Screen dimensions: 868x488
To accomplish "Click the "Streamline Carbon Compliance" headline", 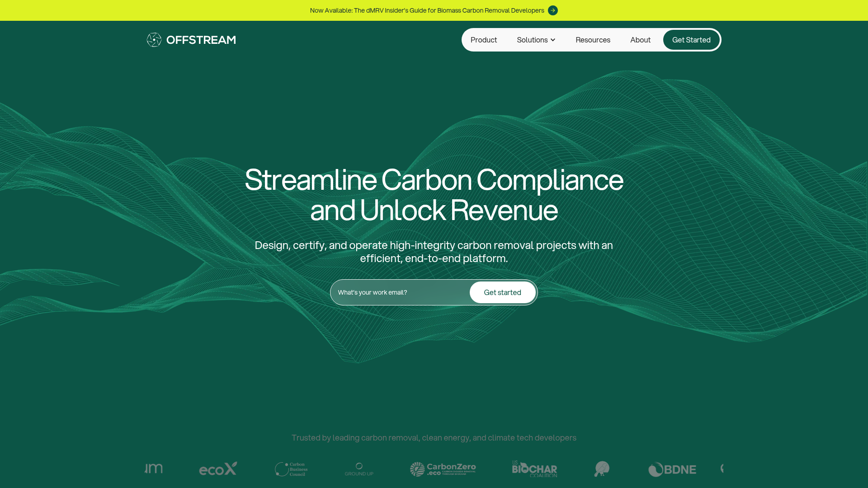I will click(434, 194).
